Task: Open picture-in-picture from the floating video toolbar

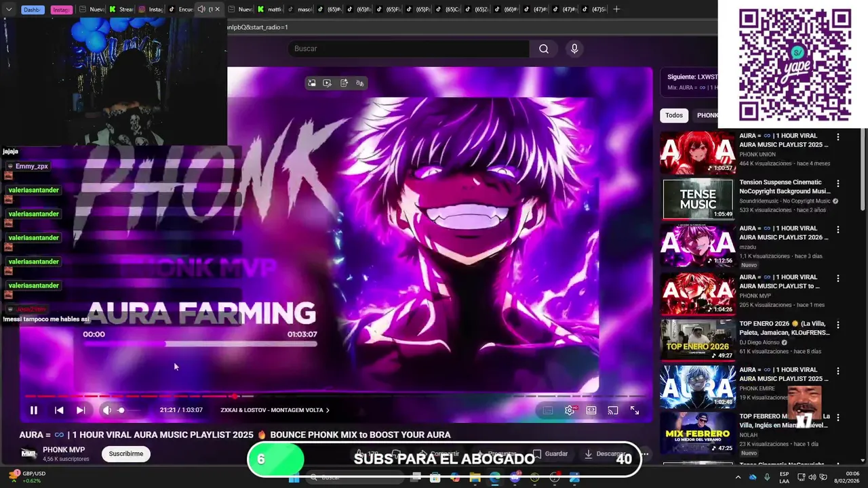Action: pos(311,83)
